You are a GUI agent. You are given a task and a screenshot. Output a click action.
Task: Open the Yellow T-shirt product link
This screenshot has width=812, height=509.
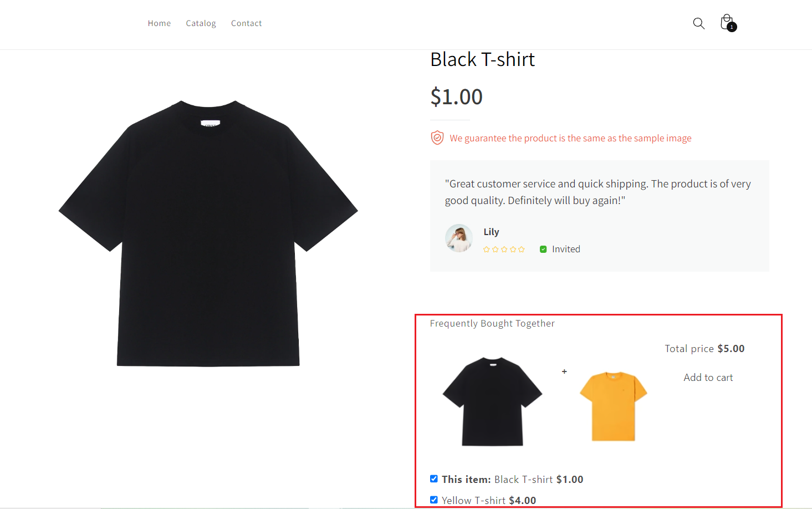[x=474, y=501]
